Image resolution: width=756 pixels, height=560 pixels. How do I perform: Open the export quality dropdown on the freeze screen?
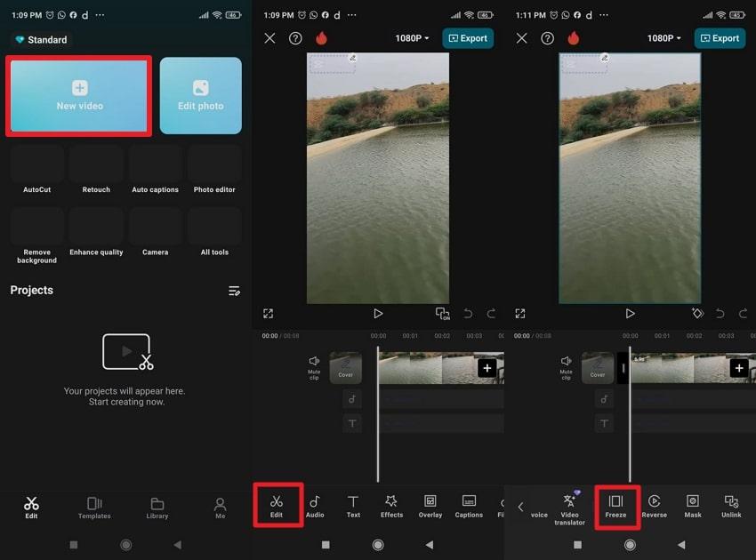point(662,38)
